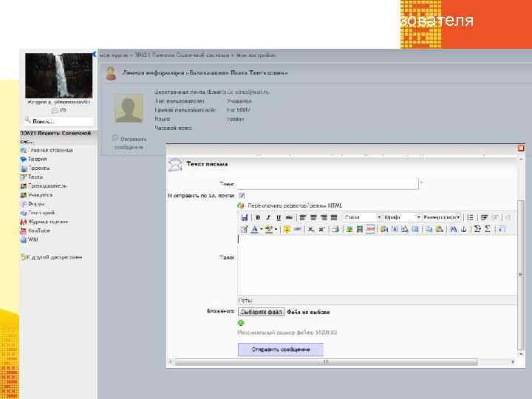Apply strikethrough formatting in editor
The width and height of the screenshot is (532, 399).
[x=289, y=217]
